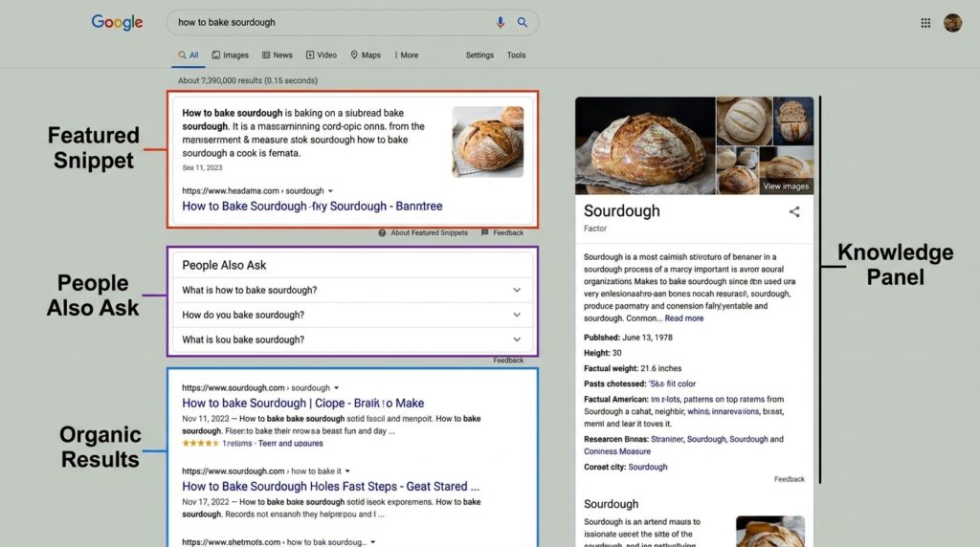The height and width of the screenshot is (547, 980).
Task: Click the featured snippet bread thumbnail
Action: click(x=488, y=142)
